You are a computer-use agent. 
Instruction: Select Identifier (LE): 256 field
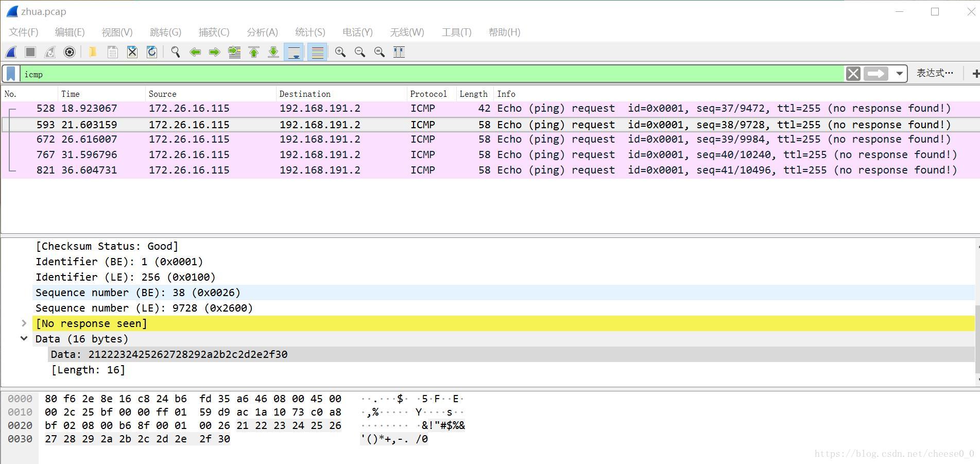click(125, 277)
